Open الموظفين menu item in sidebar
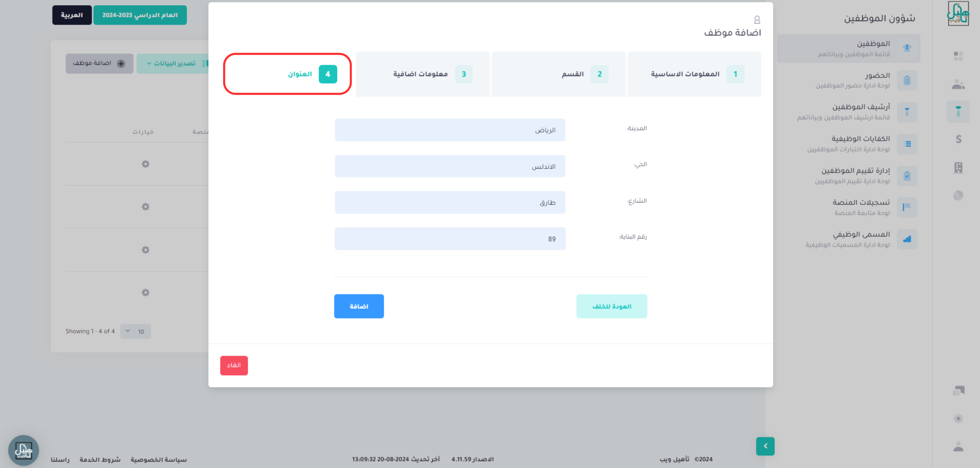This screenshot has height=468, width=980. pos(849,48)
